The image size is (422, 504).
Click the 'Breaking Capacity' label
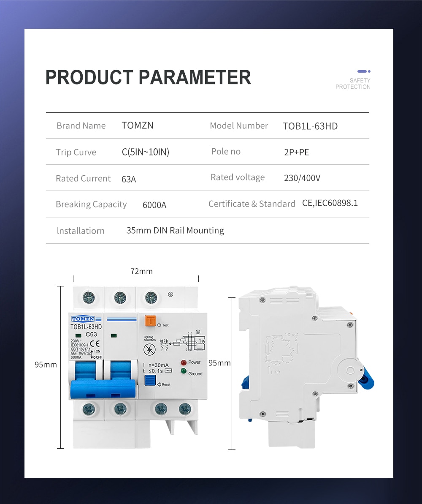[x=91, y=204]
